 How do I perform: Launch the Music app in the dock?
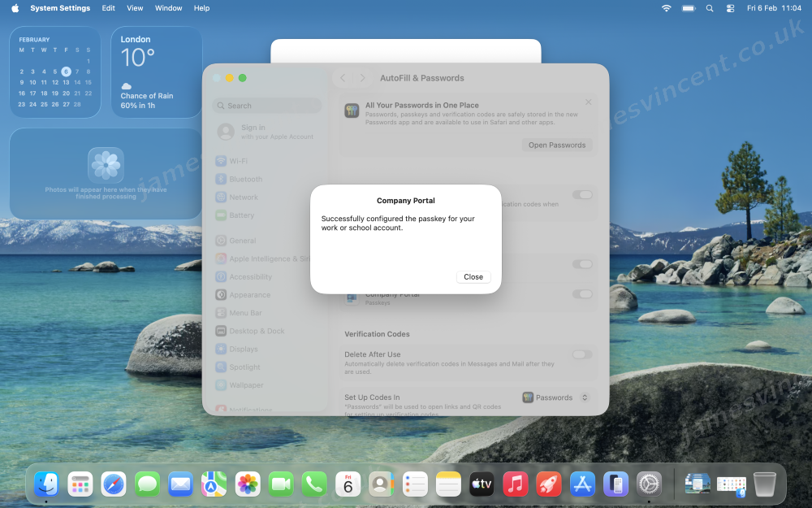(515, 485)
